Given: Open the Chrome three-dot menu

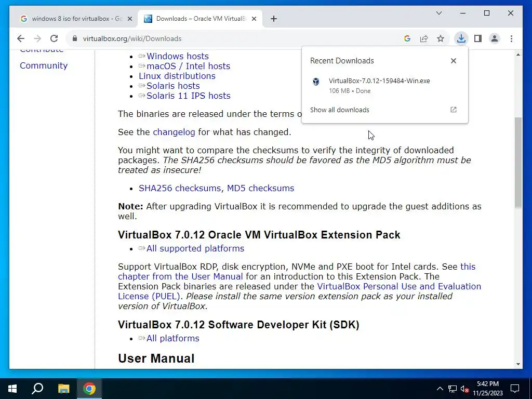Looking at the screenshot, I should [x=511, y=38].
